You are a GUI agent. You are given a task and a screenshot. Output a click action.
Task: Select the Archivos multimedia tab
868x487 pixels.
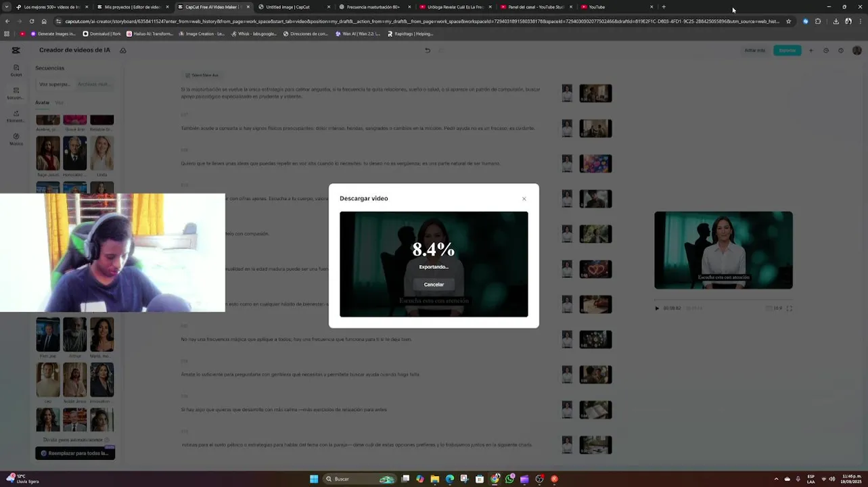93,85
